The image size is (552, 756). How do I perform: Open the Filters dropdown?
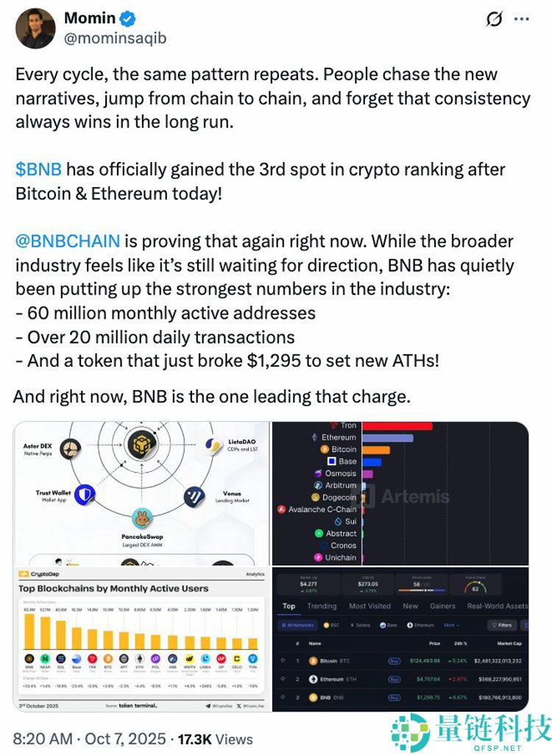[503, 626]
